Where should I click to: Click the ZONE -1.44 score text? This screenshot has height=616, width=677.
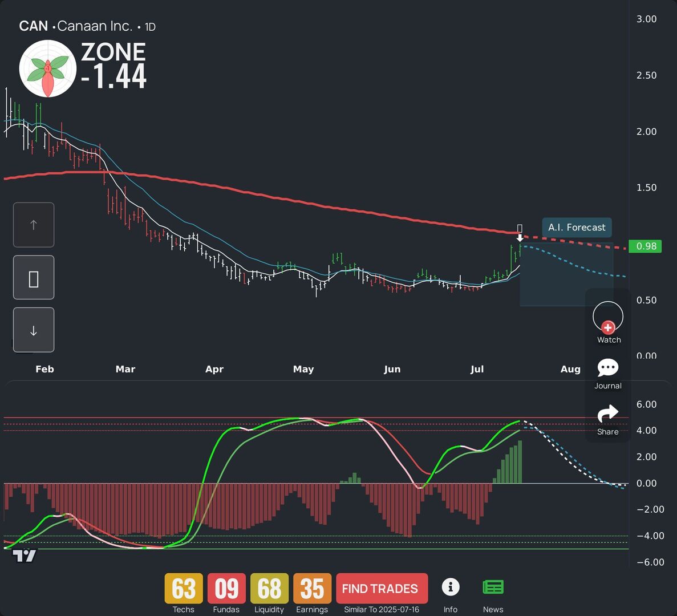pyautogui.click(x=114, y=66)
